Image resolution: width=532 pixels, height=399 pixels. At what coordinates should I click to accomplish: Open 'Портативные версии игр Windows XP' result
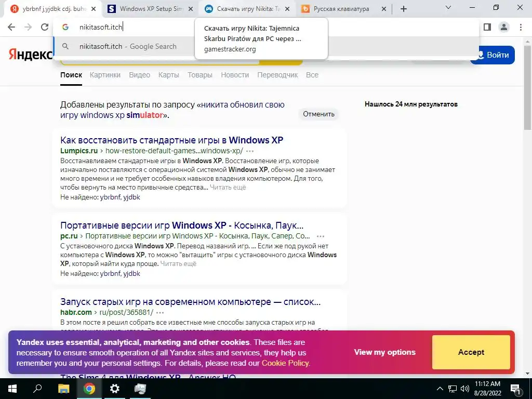coord(182,225)
